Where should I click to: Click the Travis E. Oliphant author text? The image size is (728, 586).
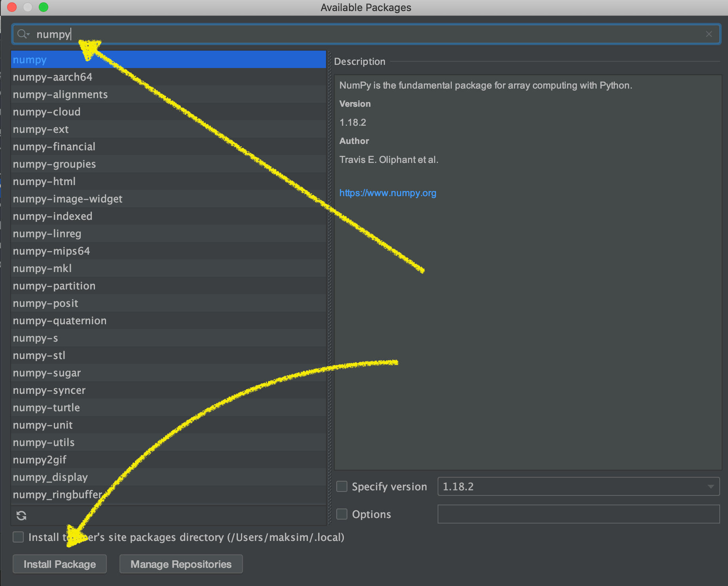click(x=389, y=160)
